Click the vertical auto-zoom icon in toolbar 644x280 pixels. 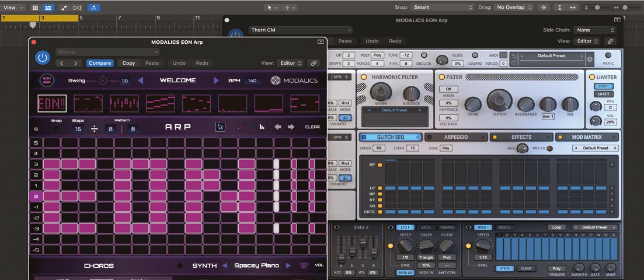(559, 8)
